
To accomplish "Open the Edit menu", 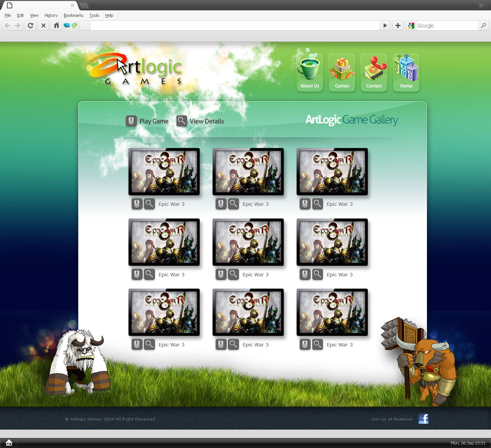I will point(20,15).
